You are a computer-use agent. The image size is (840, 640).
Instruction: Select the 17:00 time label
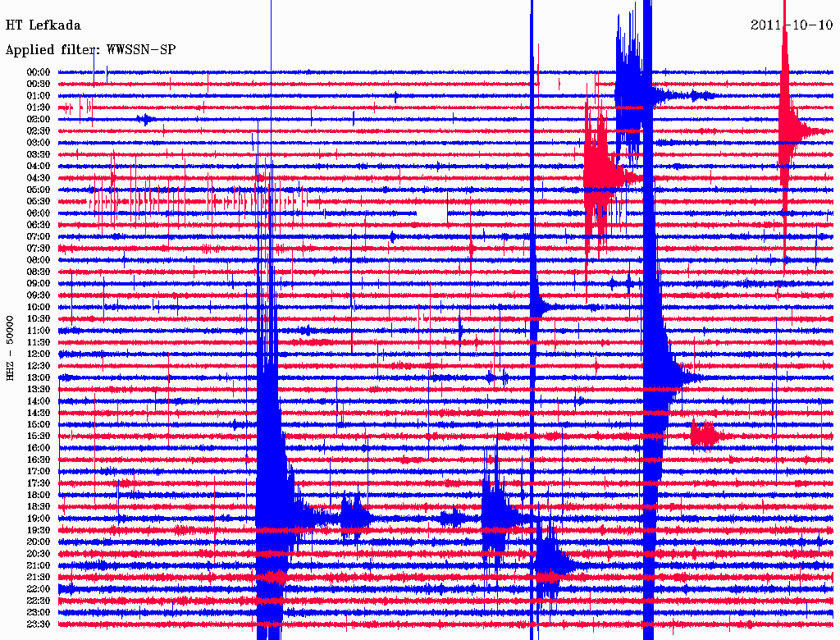click(39, 472)
